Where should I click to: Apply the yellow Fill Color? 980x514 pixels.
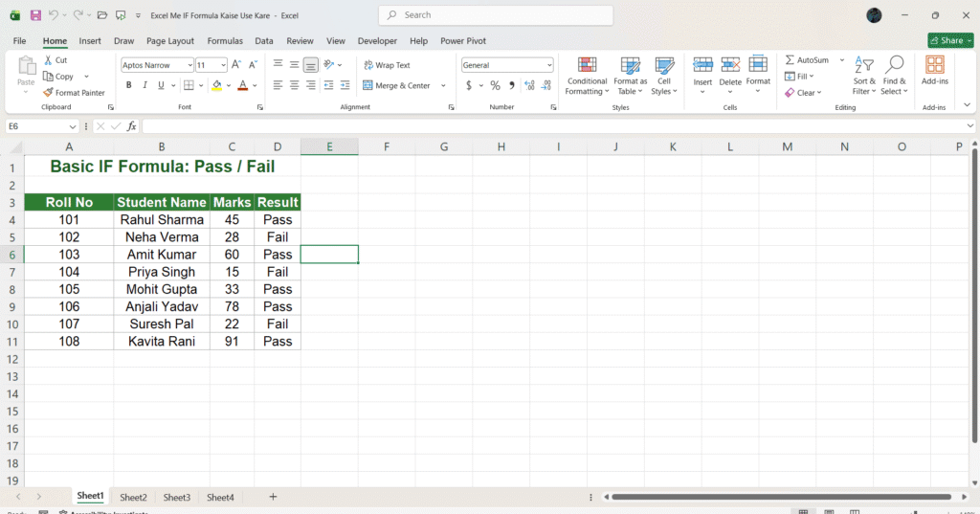click(x=217, y=85)
